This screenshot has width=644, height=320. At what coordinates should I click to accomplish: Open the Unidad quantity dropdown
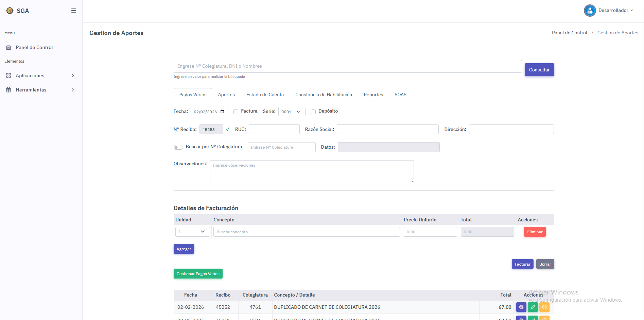click(192, 232)
